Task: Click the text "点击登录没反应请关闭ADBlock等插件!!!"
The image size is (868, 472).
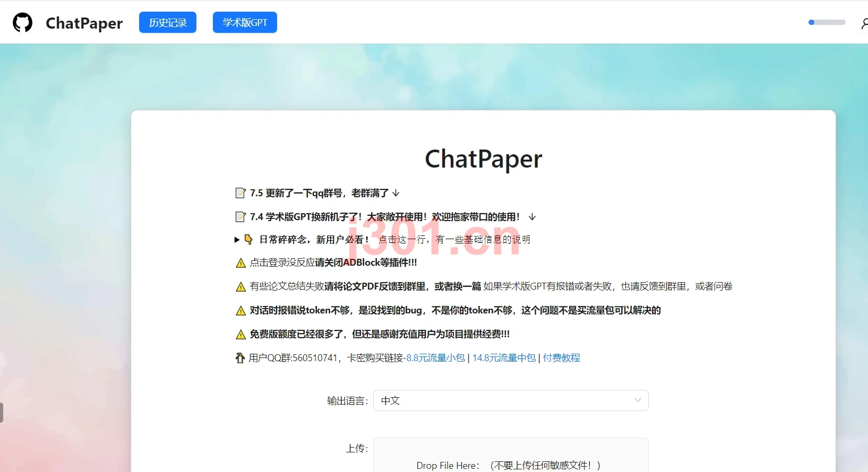Action: (333, 263)
